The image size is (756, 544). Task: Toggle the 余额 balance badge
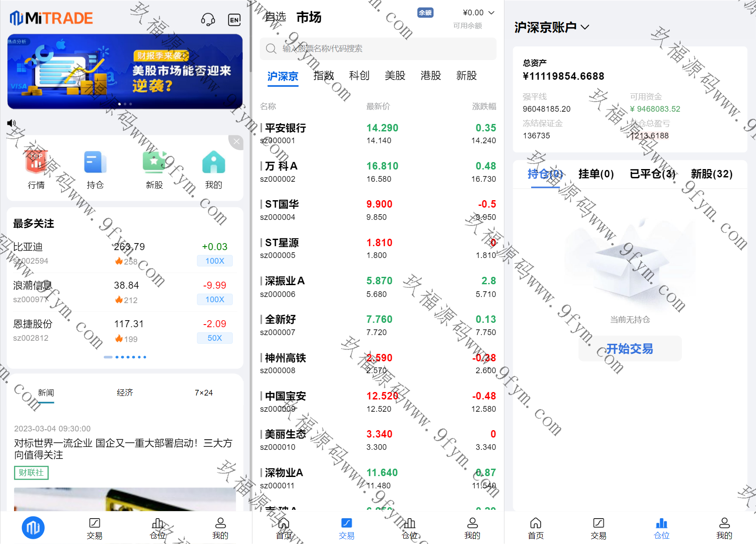point(425,13)
